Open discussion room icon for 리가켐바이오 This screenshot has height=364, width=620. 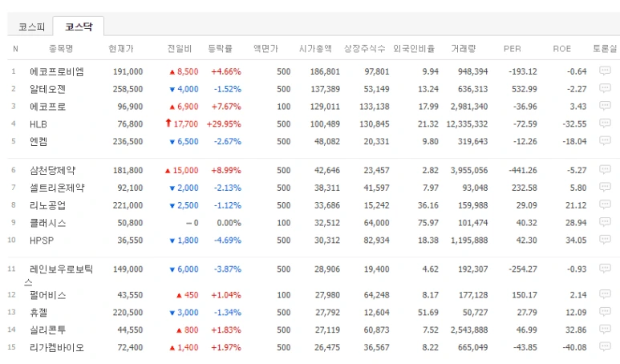click(x=605, y=346)
